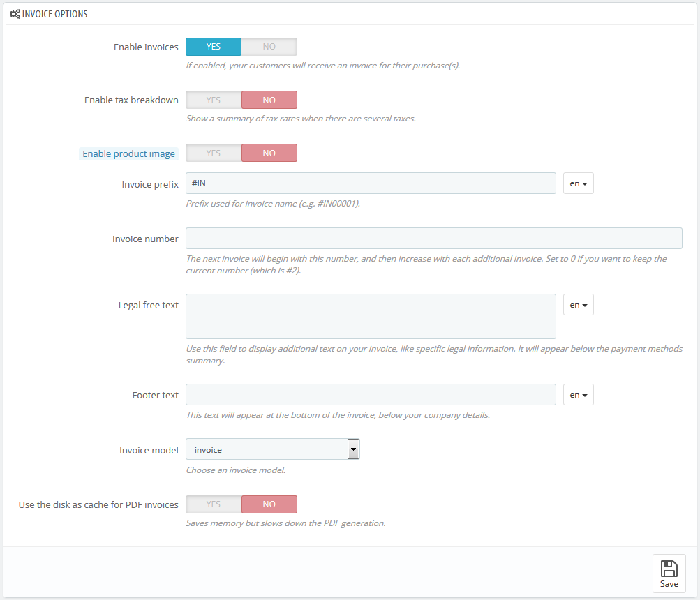
Task: Open the Legal free text language dropdown
Action: click(578, 305)
